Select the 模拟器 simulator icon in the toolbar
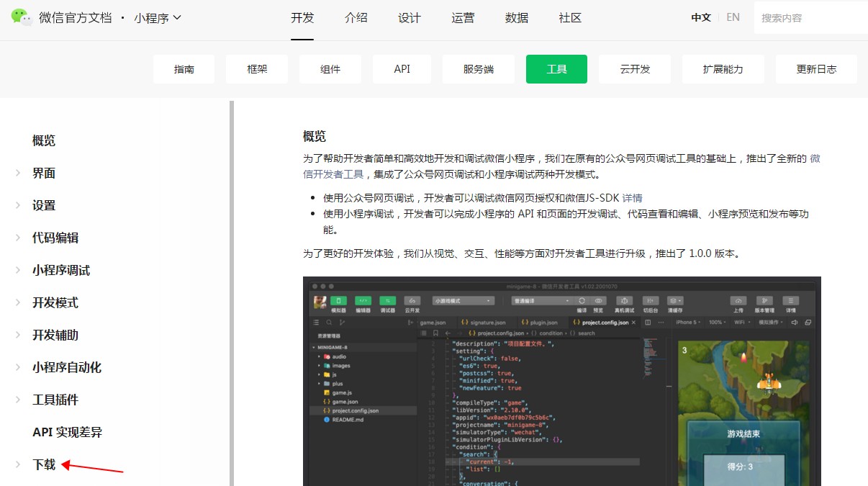Image resolution: width=868 pixels, height=486 pixels. pos(338,301)
